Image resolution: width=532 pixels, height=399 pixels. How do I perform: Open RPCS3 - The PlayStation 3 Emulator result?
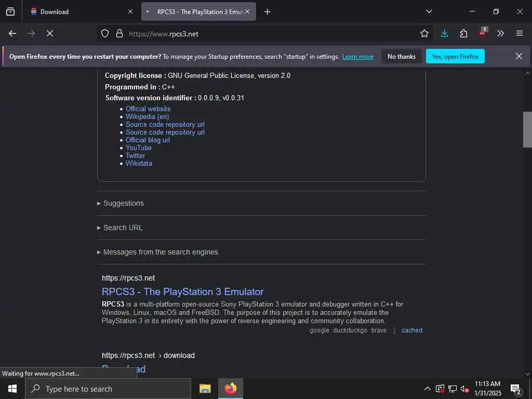tap(182, 292)
